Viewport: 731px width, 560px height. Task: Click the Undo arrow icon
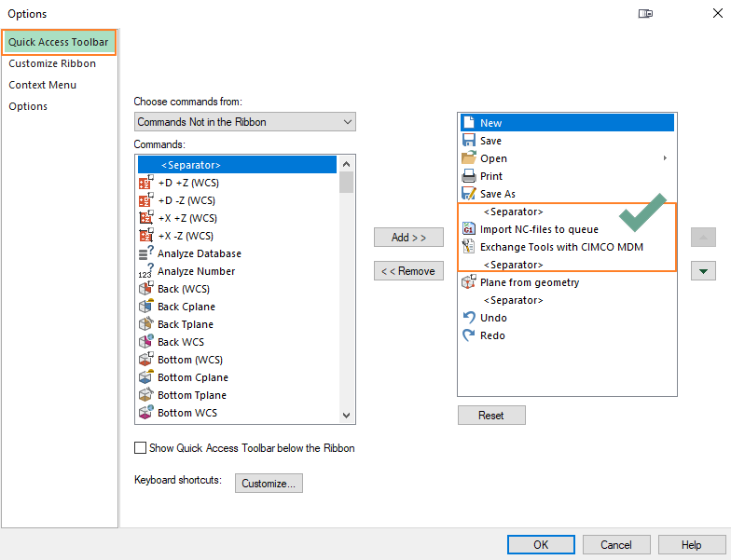point(468,317)
